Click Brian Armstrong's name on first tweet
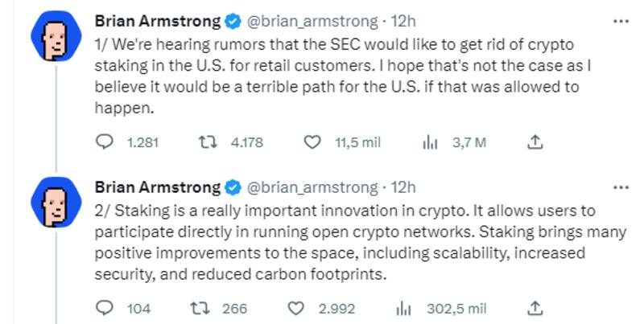Screen dimensions: 644x324 point(158,20)
